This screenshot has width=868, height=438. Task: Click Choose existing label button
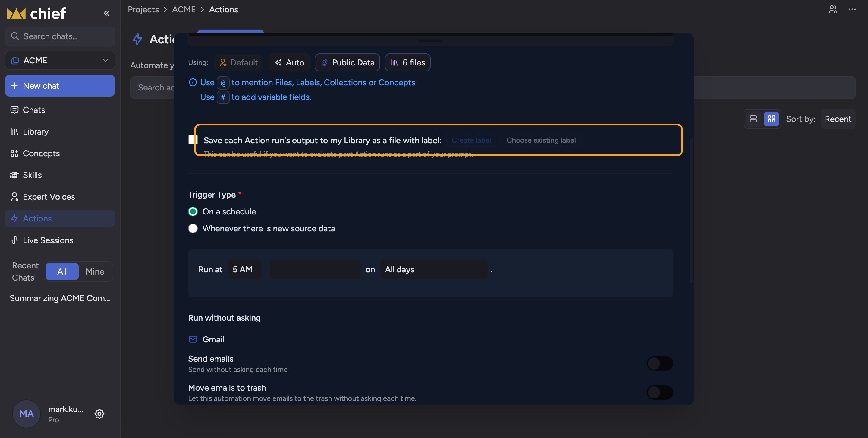(x=541, y=140)
